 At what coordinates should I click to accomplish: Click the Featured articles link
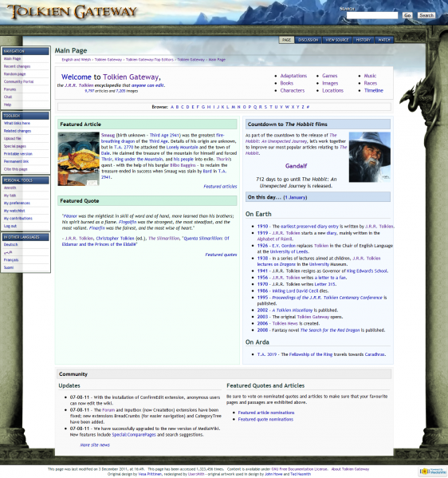pyautogui.click(x=220, y=187)
